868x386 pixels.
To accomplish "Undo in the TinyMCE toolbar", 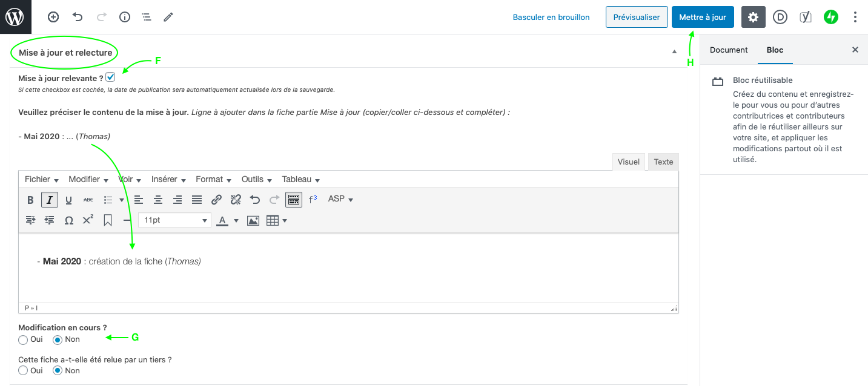I will click(x=255, y=200).
